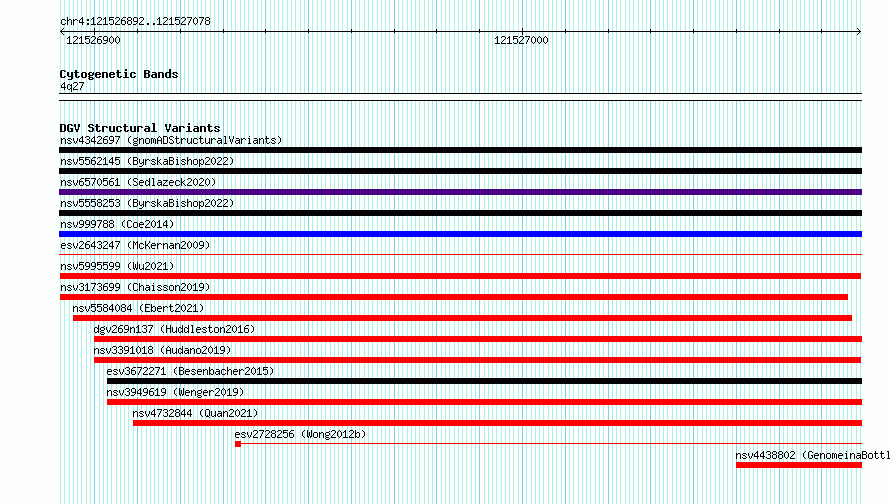Click the nsv4342697 gnomADStructuralVariants label
Viewport: 890px width, 504px height.
171,140
